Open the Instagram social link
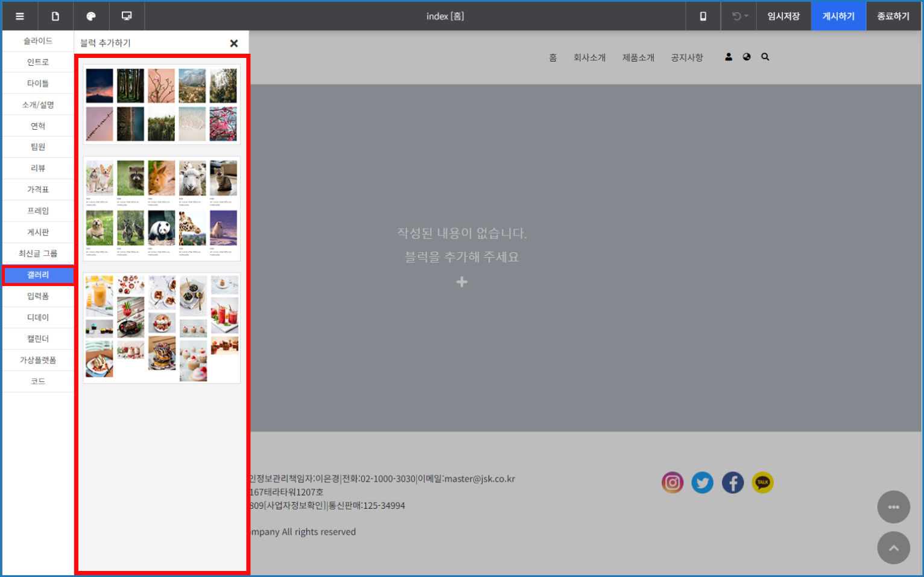This screenshot has width=924, height=577. tap(672, 483)
